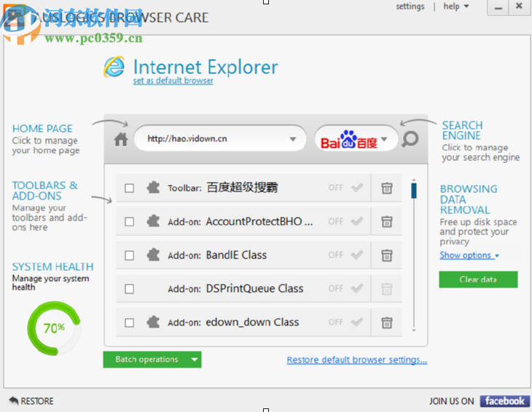Select the Add-on: BandIE Class text
This screenshot has width=532, height=412.
click(x=217, y=255)
